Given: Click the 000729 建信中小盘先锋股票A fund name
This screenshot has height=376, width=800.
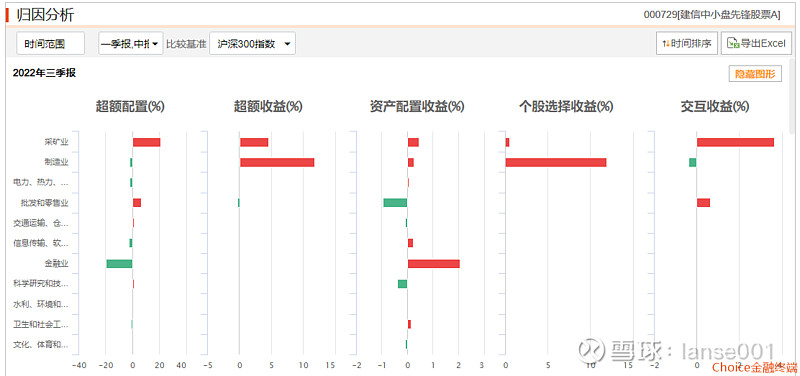Looking at the screenshot, I should click(712, 15).
